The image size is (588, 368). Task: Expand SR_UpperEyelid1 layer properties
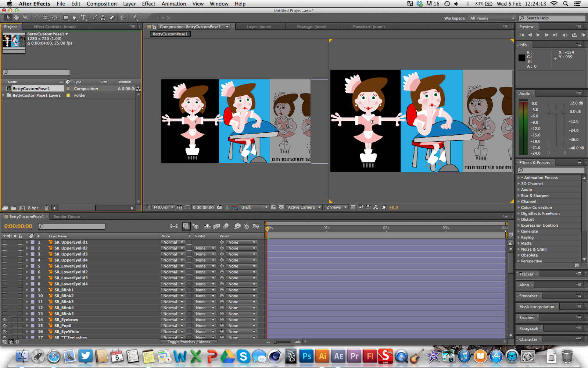(x=27, y=242)
